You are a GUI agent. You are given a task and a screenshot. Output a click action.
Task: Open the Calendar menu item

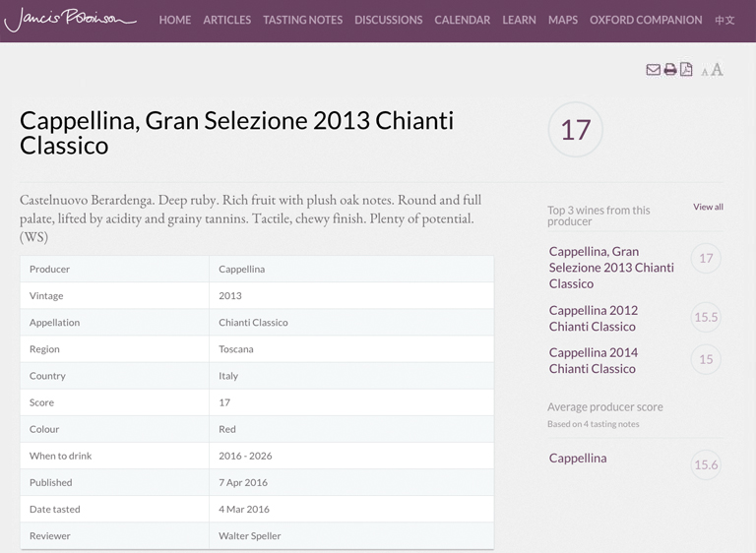[x=463, y=20]
